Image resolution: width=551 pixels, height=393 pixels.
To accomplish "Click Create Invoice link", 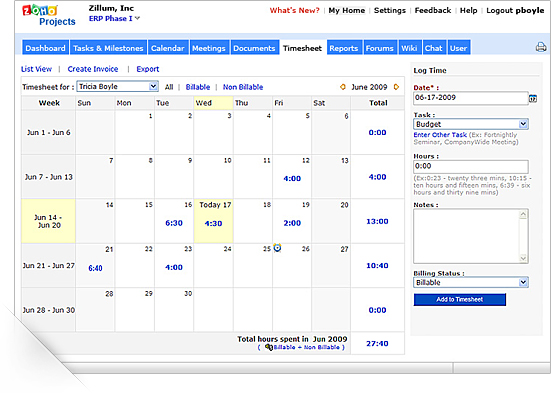I will click(x=93, y=69).
